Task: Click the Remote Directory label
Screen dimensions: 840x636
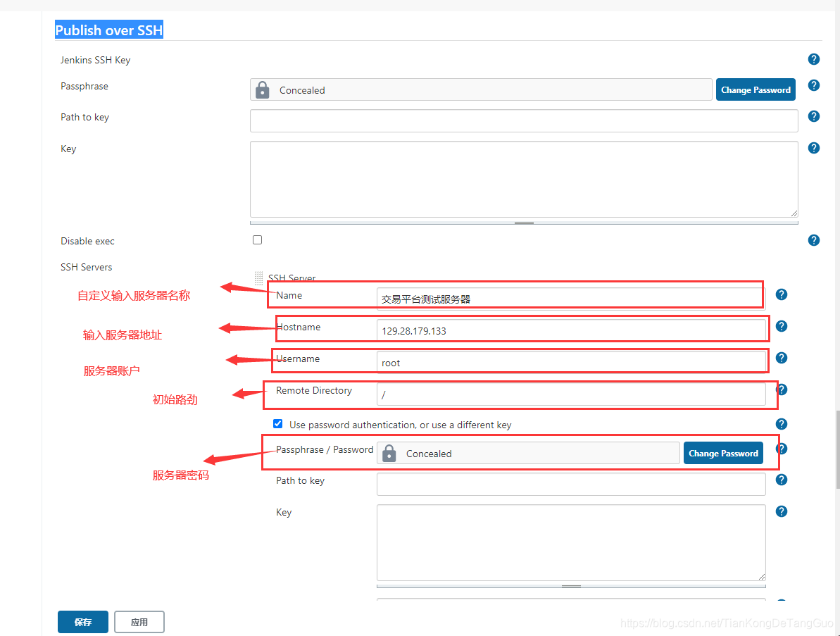Action: (x=314, y=391)
